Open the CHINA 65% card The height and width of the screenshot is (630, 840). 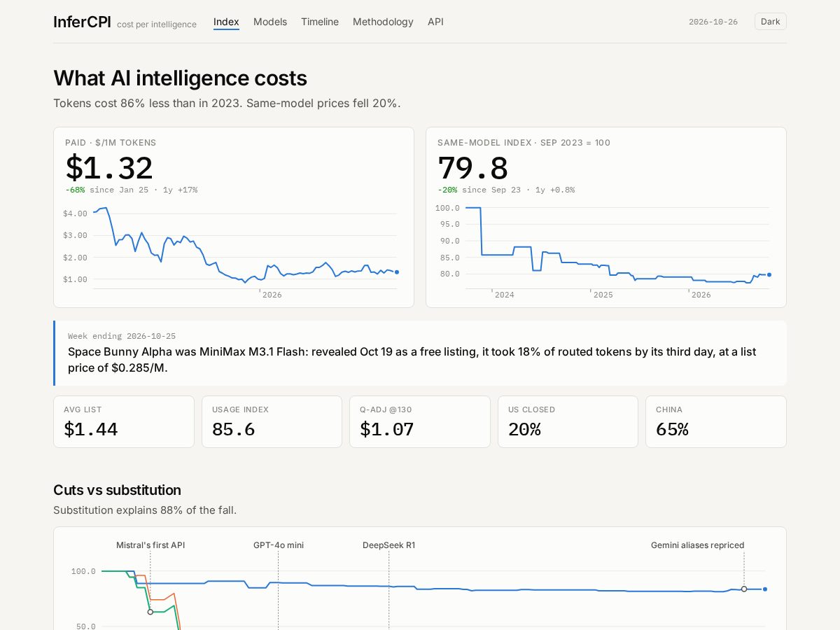coord(716,421)
